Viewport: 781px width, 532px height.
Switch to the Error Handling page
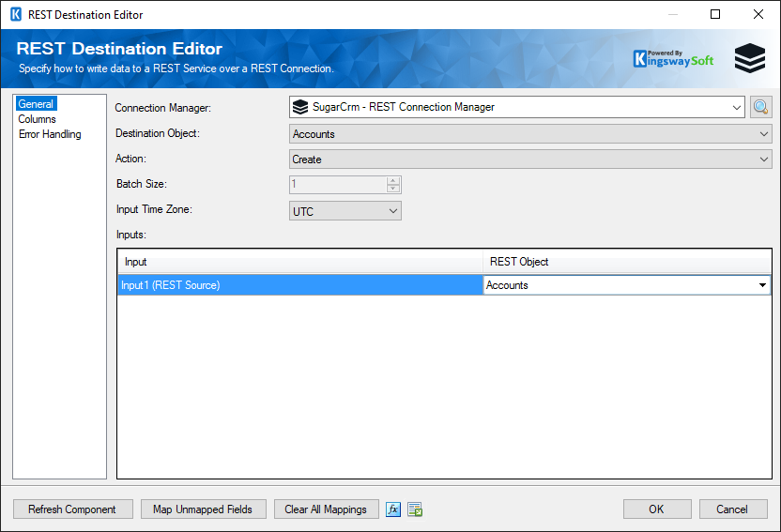pos(50,134)
